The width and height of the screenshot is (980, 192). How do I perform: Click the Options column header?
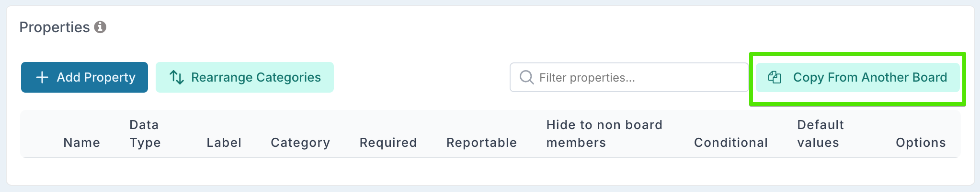click(921, 143)
